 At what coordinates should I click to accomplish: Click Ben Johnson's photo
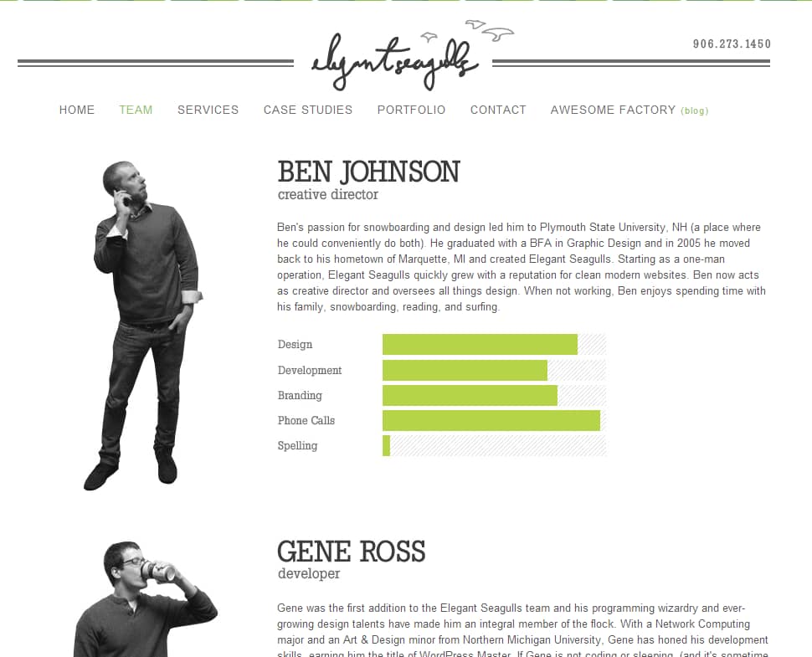coord(143,325)
